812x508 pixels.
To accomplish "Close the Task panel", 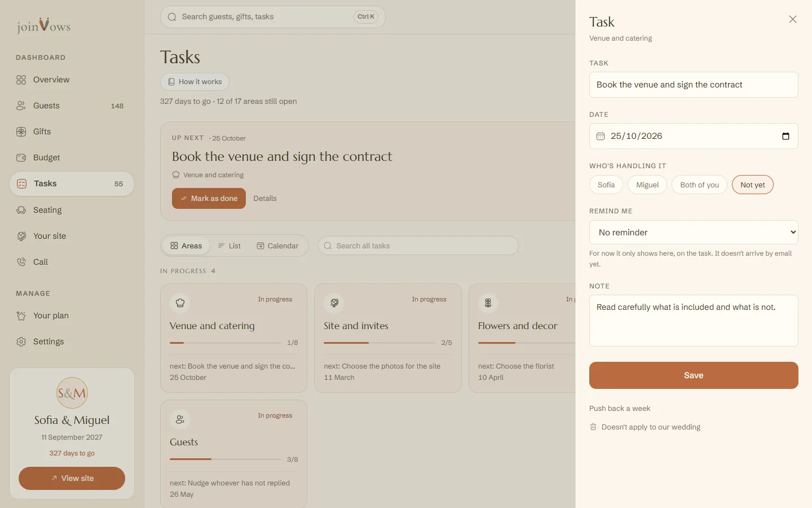I will coord(793,19).
